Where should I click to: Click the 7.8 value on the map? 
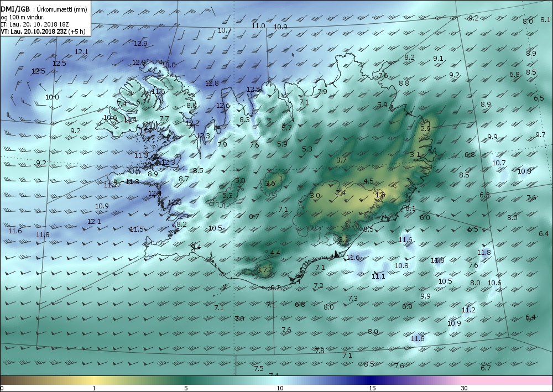tap(320, 351)
